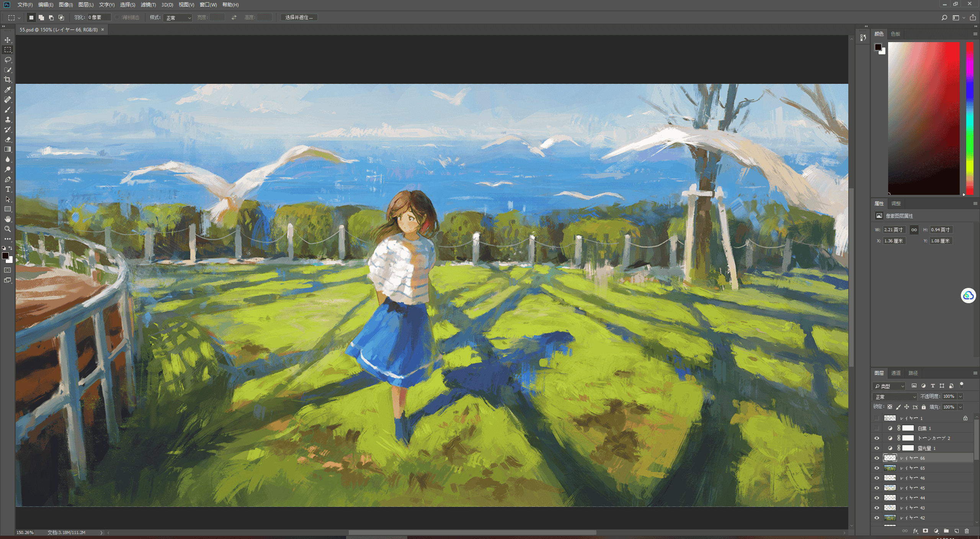Viewport: 980px width, 539px height.
Task: Expand the 不透明度 opacity dropdown arrow
Action: (x=960, y=397)
